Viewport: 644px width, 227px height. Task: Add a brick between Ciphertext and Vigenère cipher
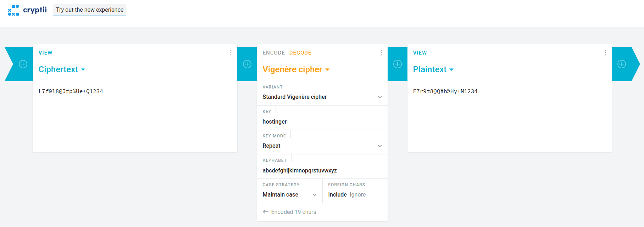tap(247, 64)
